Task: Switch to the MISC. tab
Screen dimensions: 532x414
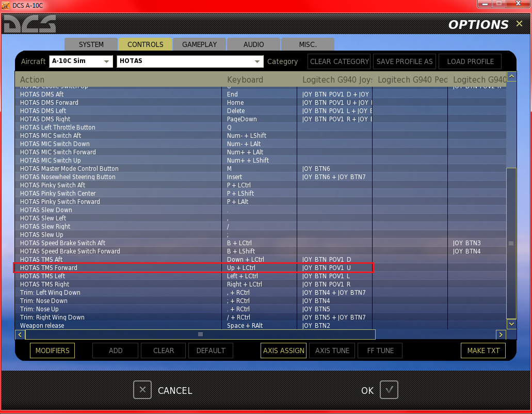Action: click(308, 44)
